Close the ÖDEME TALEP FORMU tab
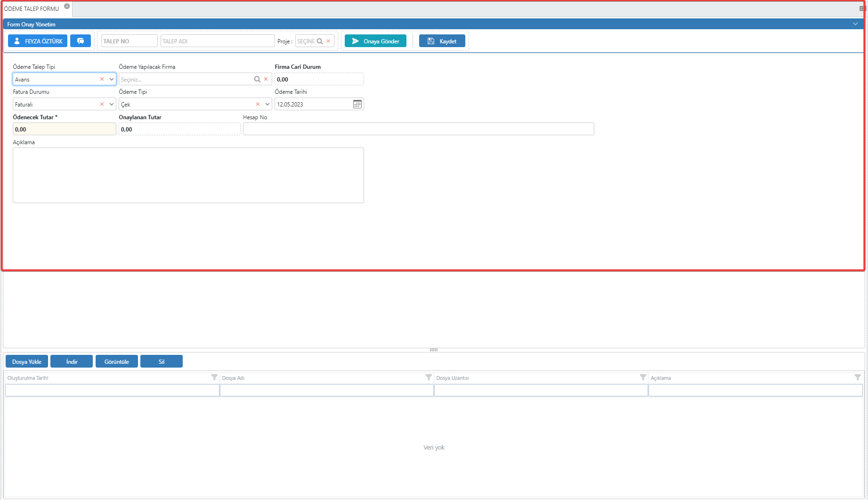 point(67,6)
